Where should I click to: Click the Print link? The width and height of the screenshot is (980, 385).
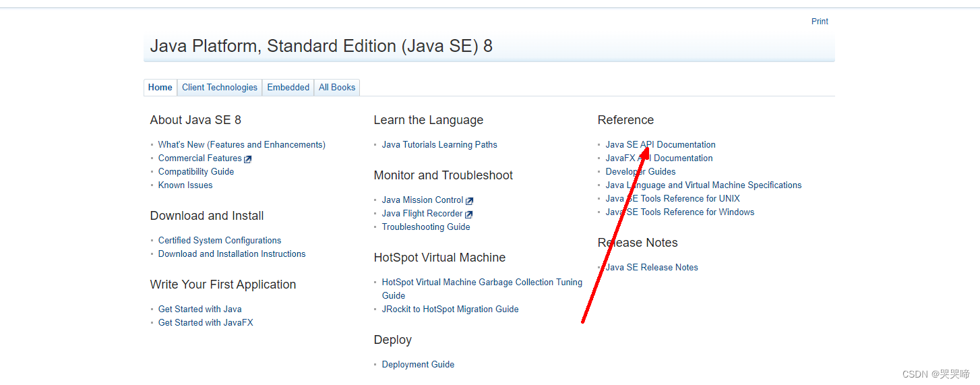820,22
